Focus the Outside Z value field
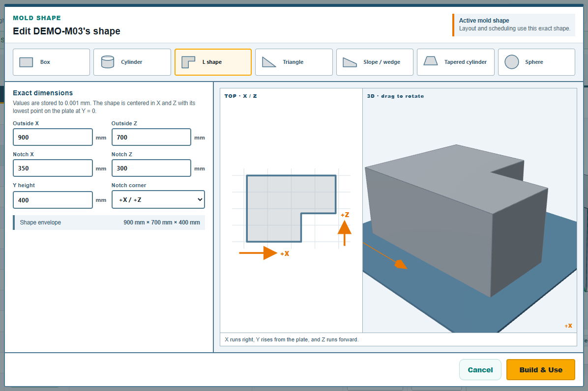Screen dimensions: 588x391 [151, 137]
